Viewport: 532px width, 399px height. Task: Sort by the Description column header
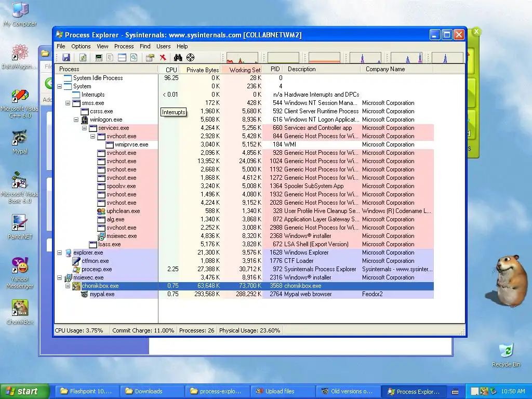click(x=322, y=69)
